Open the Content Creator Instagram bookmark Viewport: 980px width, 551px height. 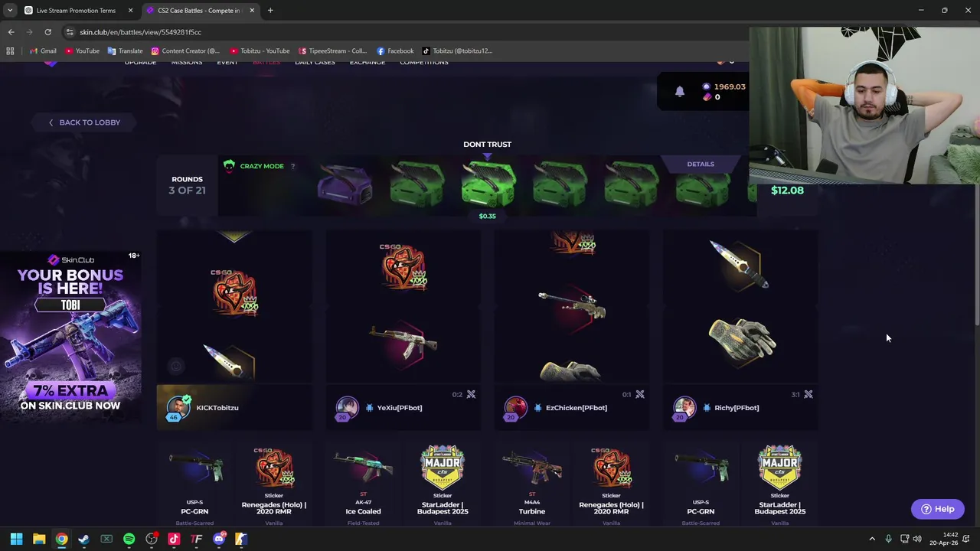(x=185, y=51)
